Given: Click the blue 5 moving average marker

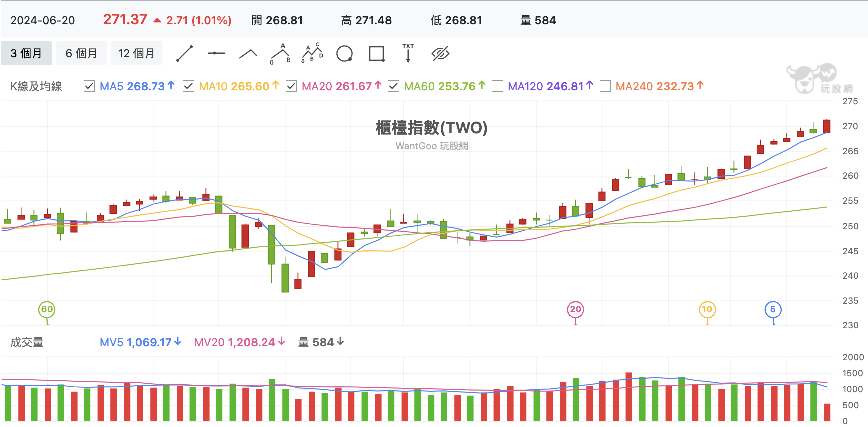Looking at the screenshot, I should [773, 309].
